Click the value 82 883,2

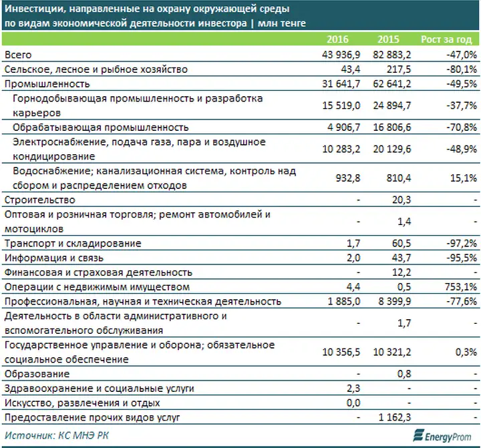tap(392, 55)
